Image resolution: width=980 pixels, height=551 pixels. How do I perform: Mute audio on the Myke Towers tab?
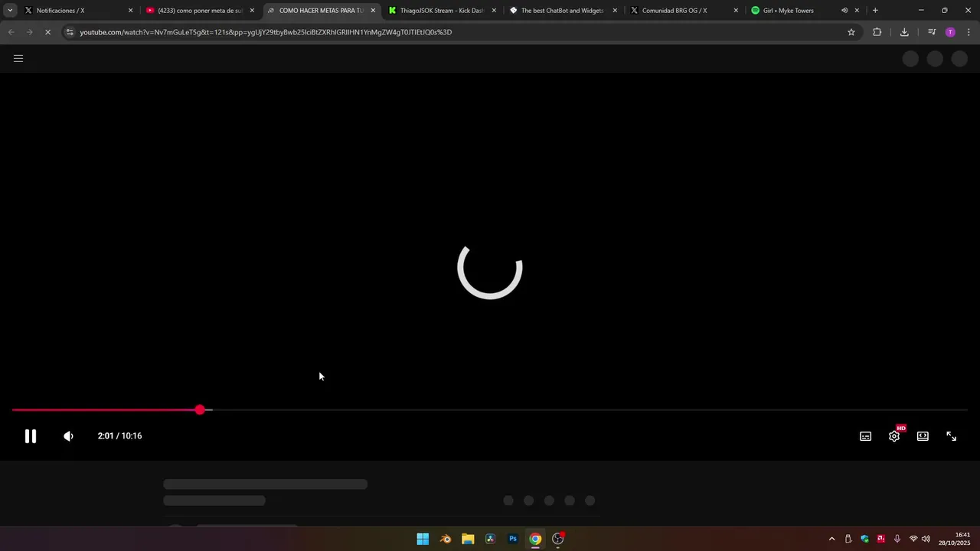point(844,11)
